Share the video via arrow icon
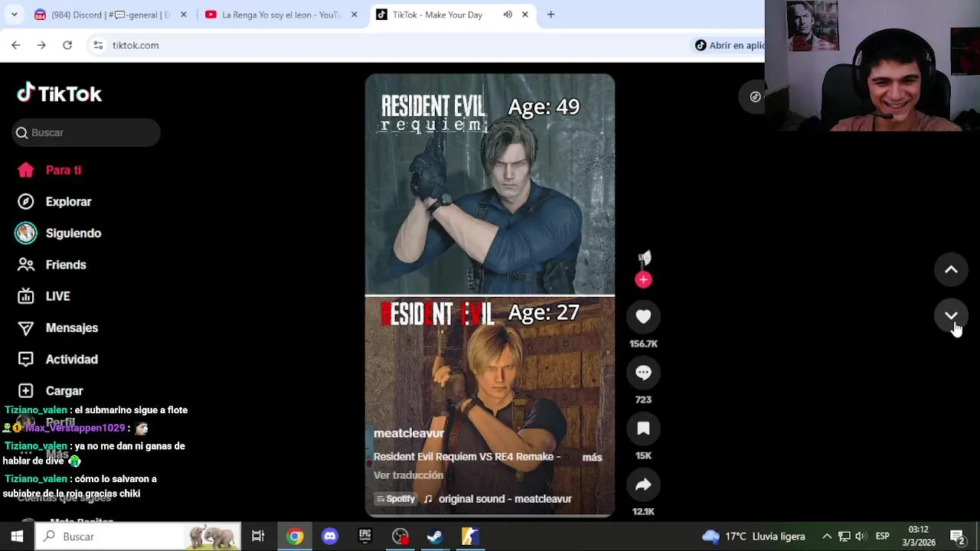This screenshot has height=551, width=980. (x=643, y=484)
